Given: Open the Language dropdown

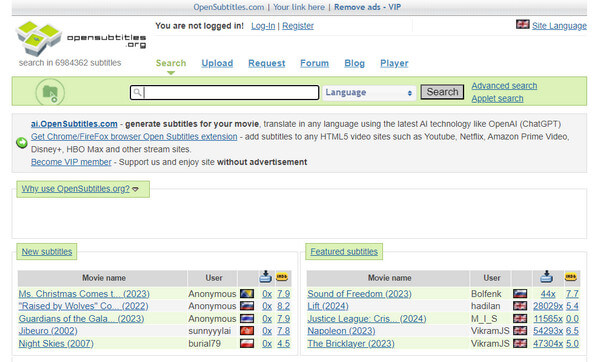Looking at the screenshot, I should coord(369,92).
